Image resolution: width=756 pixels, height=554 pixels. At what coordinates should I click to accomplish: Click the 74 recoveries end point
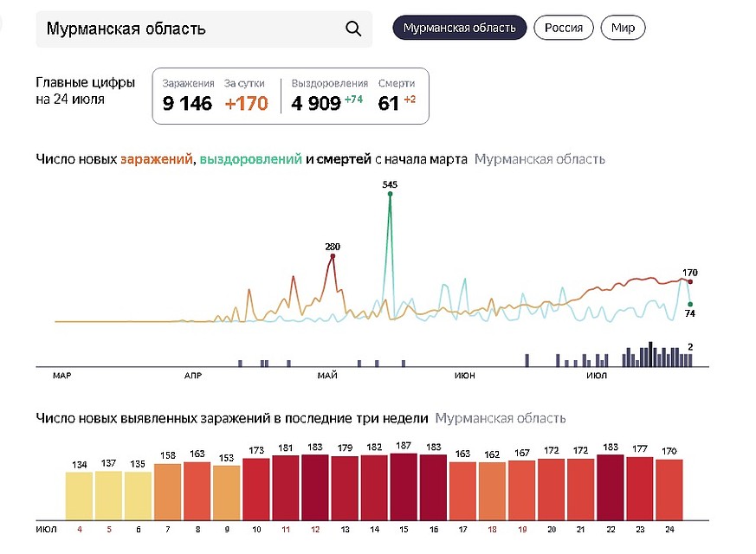pos(690,305)
